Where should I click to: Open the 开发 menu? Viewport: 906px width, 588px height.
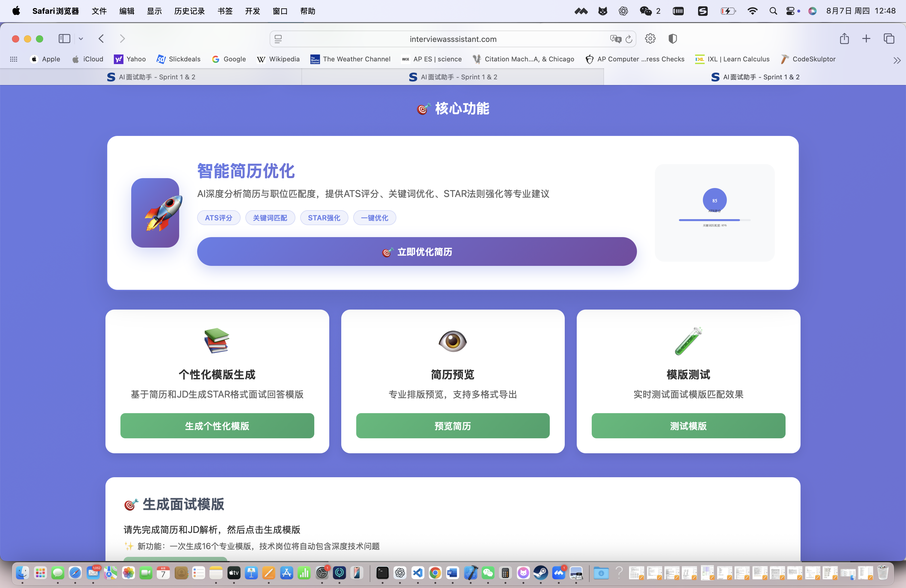pyautogui.click(x=252, y=11)
